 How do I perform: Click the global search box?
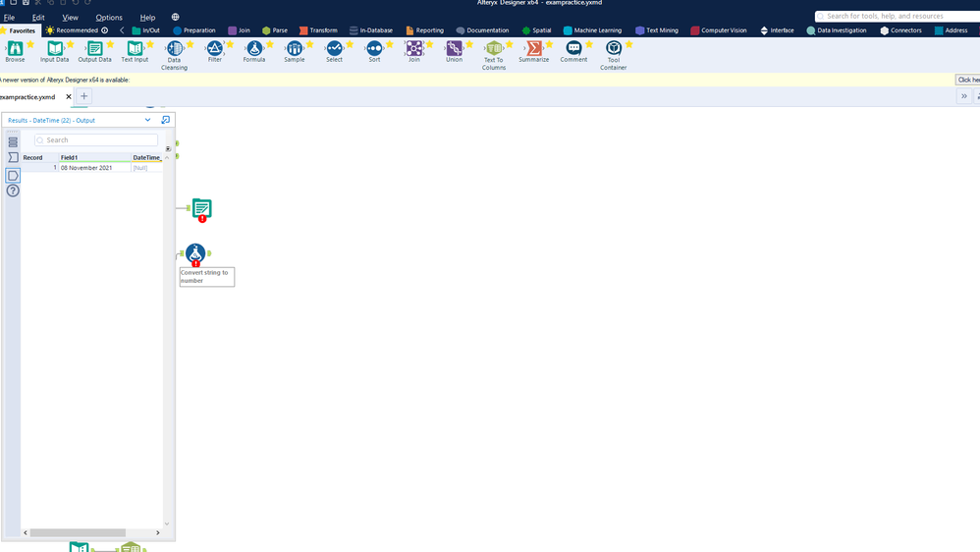click(x=898, y=16)
